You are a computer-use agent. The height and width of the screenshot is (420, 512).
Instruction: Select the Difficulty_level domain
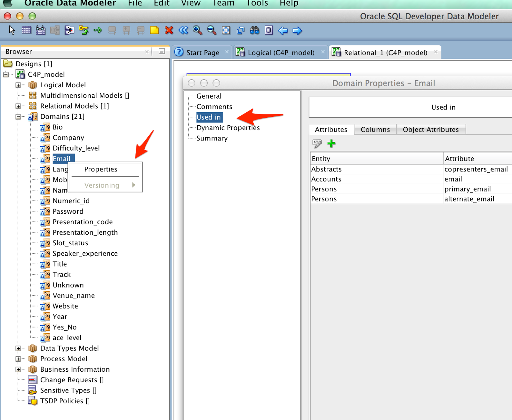[x=76, y=148]
